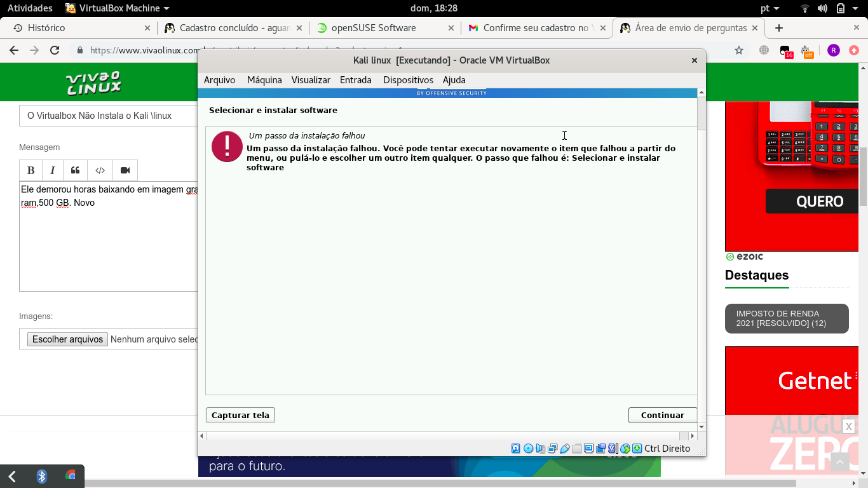Reload the page in Chrome
Screen dimensions: 868x488
pyautogui.click(x=55, y=50)
